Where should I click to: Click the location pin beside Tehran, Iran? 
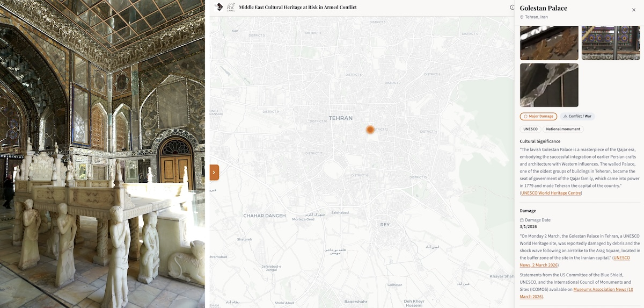click(522, 17)
